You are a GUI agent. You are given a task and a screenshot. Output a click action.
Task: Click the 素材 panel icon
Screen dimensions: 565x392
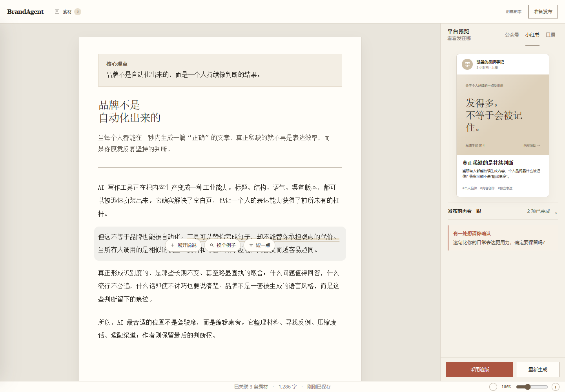57,12
